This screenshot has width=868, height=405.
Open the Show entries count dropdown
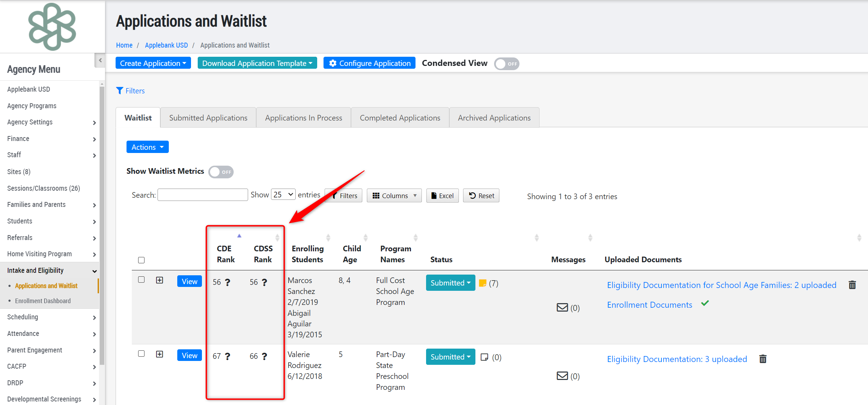[x=283, y=195]
